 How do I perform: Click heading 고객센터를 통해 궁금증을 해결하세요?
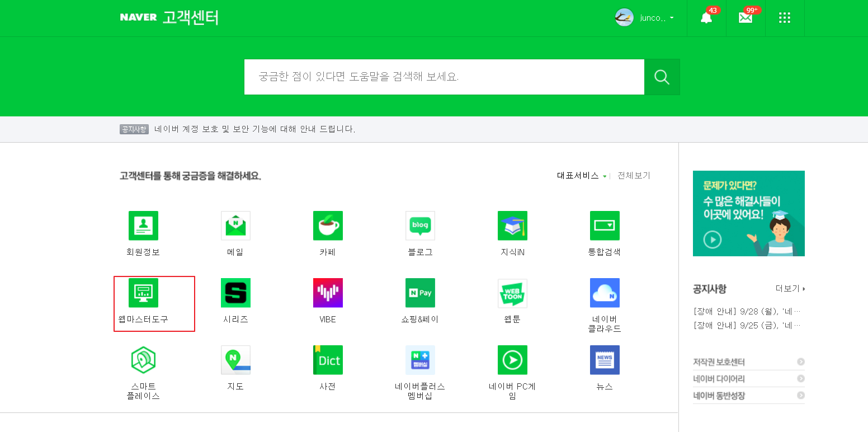coord(190,176)
